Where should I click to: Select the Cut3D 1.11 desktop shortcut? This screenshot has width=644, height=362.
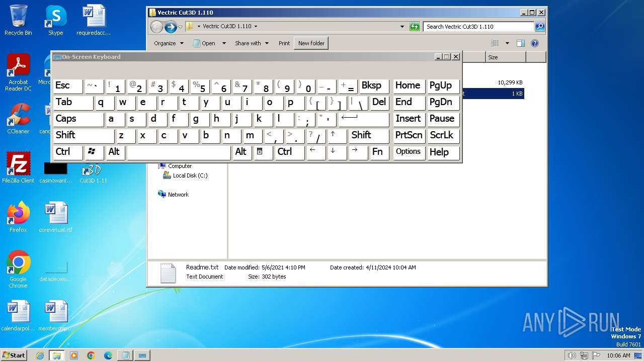[93, 173]
